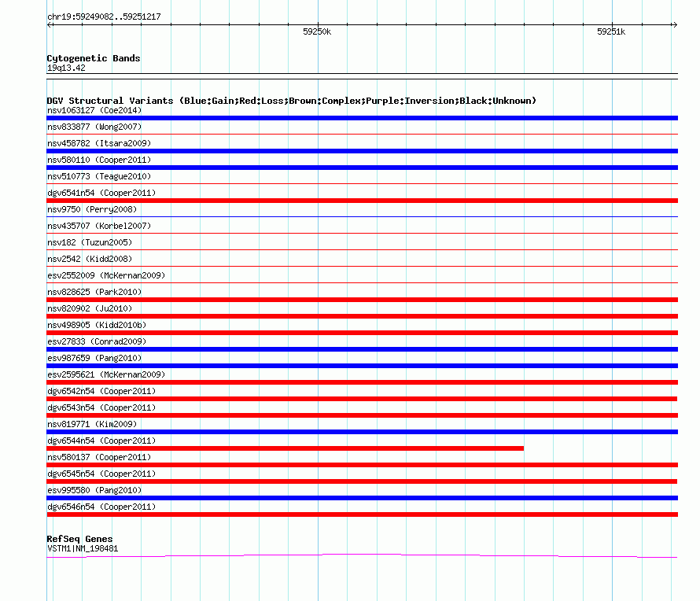Open the nsv435707 (Korbel2007) variant label
The width and height of the screenshot is (700, 601).
coord(99,226)
